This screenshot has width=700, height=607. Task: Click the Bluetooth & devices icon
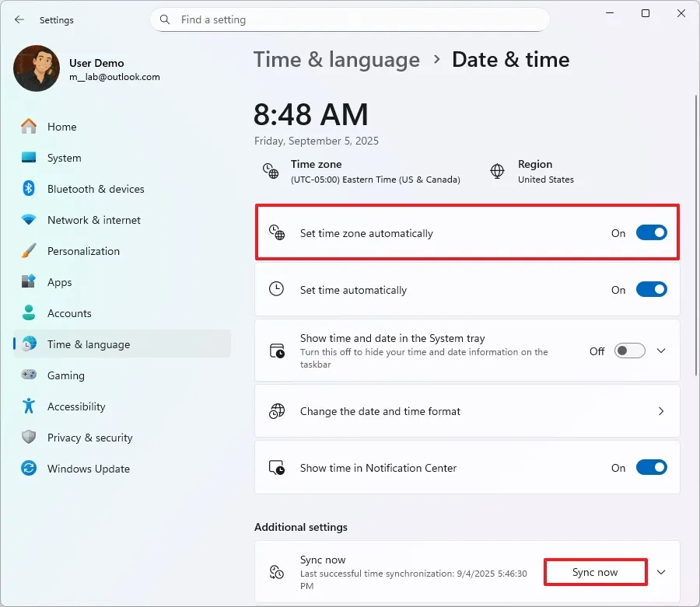click(x=29, y=189)
